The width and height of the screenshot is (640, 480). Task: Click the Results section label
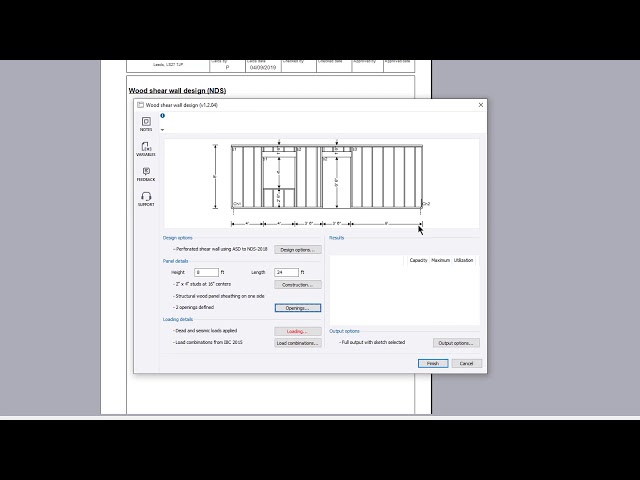tap(336, 238)
